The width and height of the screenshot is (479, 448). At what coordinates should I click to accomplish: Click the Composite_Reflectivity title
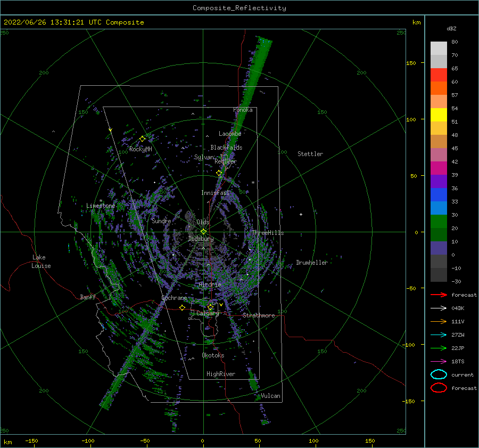coord(240,8)
